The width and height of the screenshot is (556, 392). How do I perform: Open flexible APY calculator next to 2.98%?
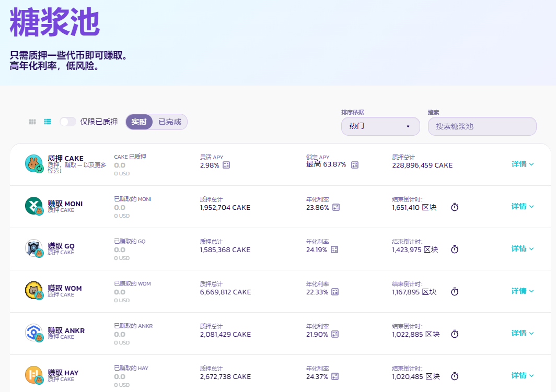click(226, 165)
